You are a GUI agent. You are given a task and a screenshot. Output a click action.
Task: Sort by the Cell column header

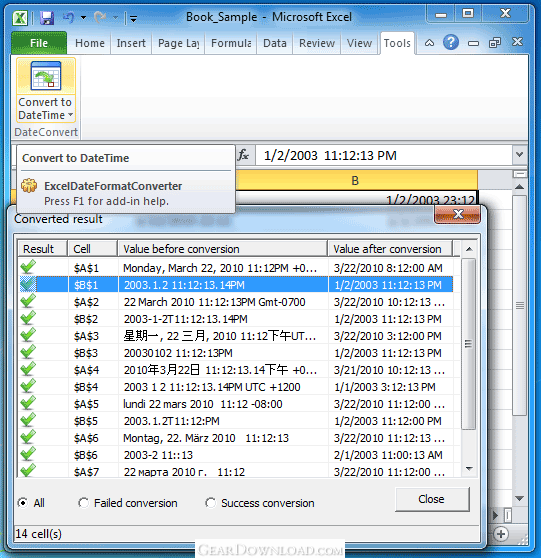[93, 249]
